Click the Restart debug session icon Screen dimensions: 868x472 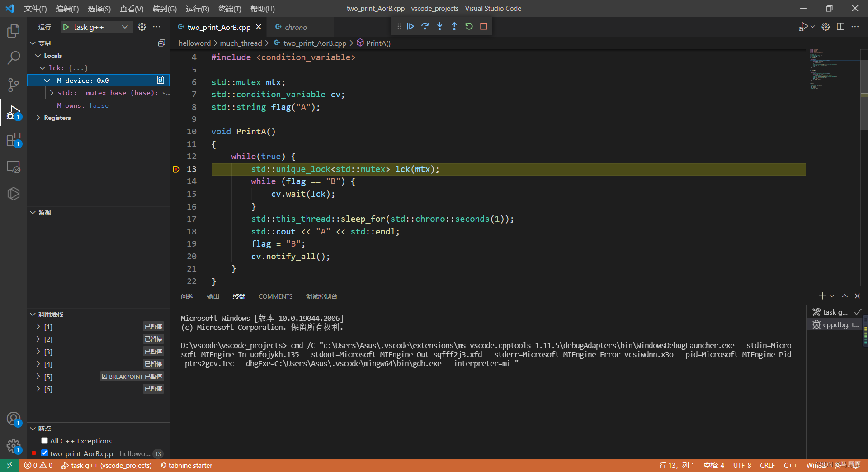click(x=469, y=26)
